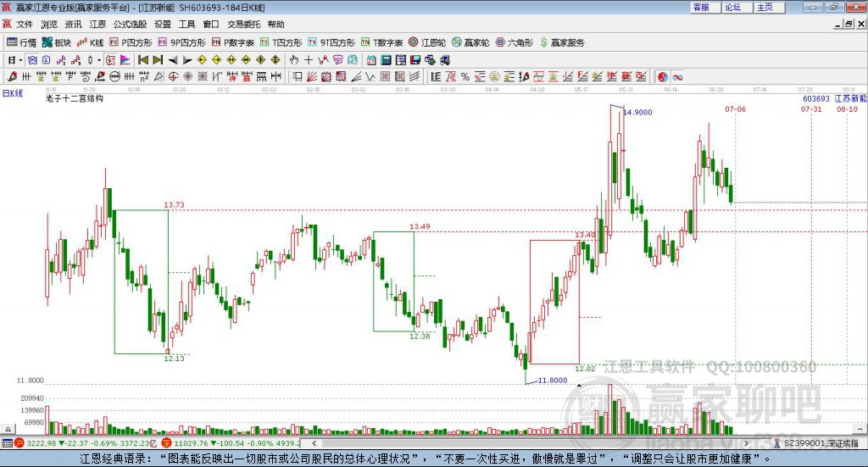
Task: Open the 设置 menu
Action: click(x=163, y=25)
